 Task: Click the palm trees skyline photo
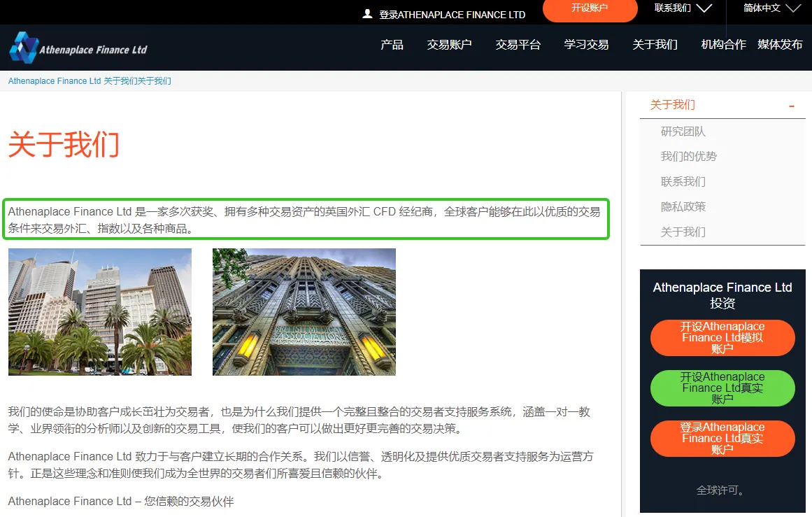(100, 312)
